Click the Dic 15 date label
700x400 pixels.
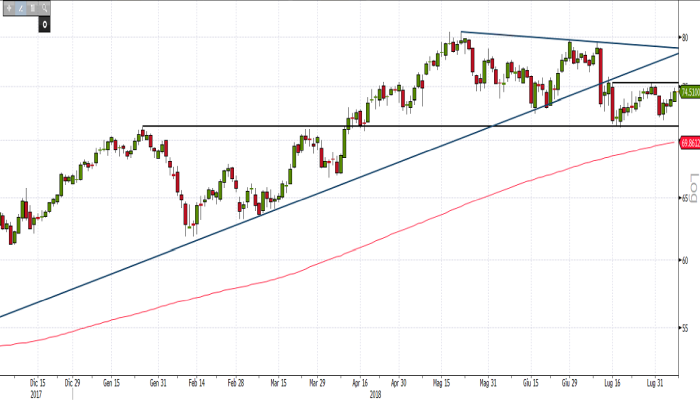pyautogui.click(x=37, y=382)
